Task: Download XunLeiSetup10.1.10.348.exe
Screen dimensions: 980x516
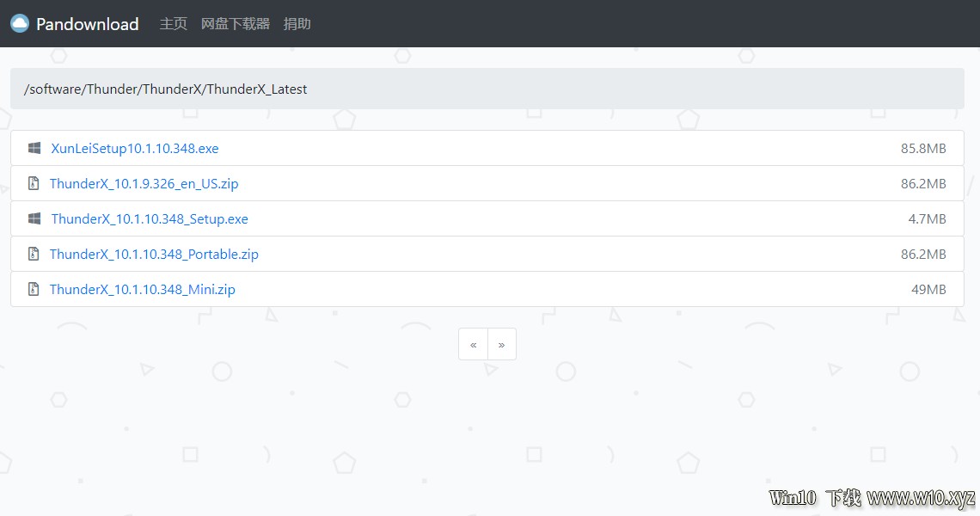Action: pos(135,148)
